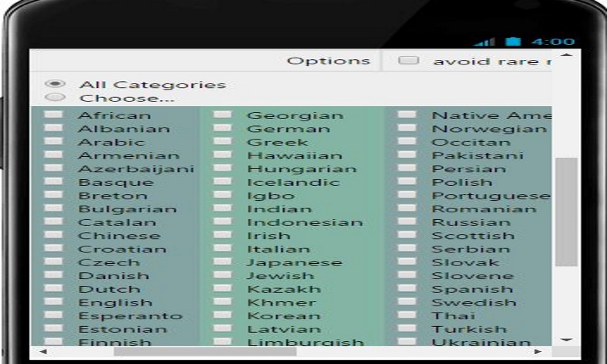This screenshot has height=364, width=607.
Task: Enable the avoid rare names checkbox
Action: tap(409, 61)
